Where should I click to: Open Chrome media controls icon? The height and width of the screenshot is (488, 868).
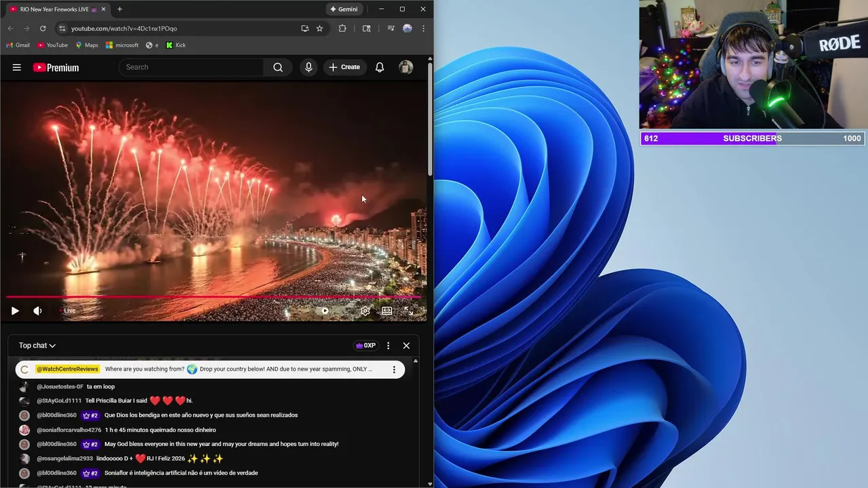click(x=391, y=28)
